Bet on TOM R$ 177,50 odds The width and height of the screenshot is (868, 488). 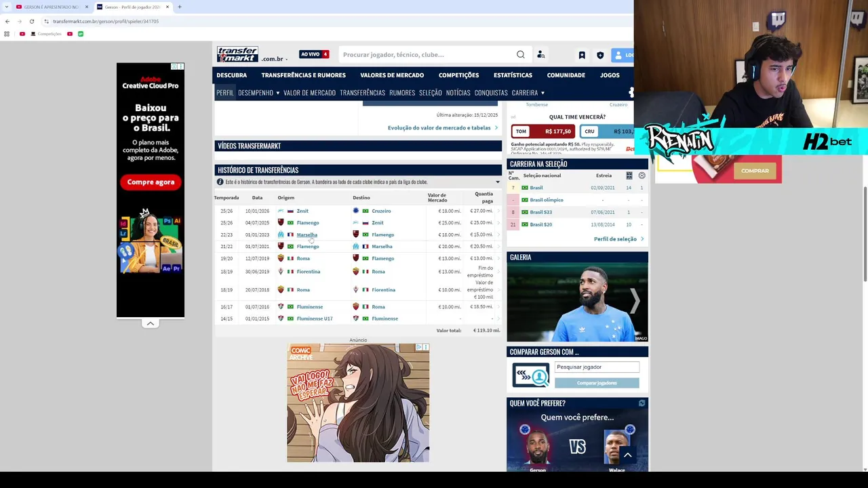[544, 131]
